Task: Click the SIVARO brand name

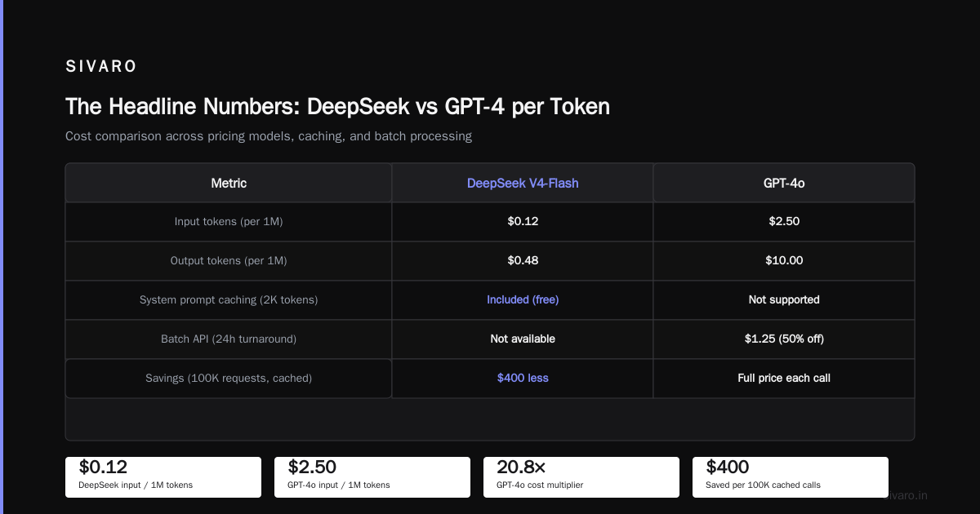Action: pyautogui.click(x=101, y=67)
